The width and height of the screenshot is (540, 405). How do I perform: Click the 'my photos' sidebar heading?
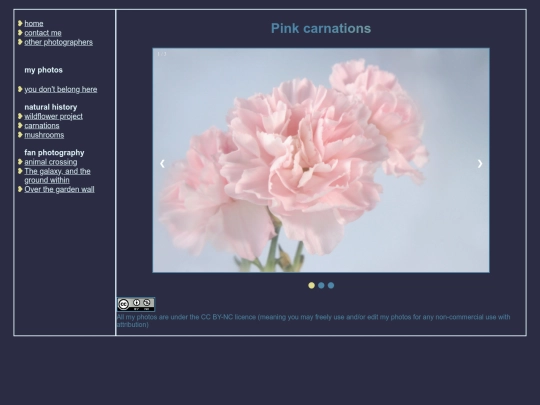pos(43,70)
